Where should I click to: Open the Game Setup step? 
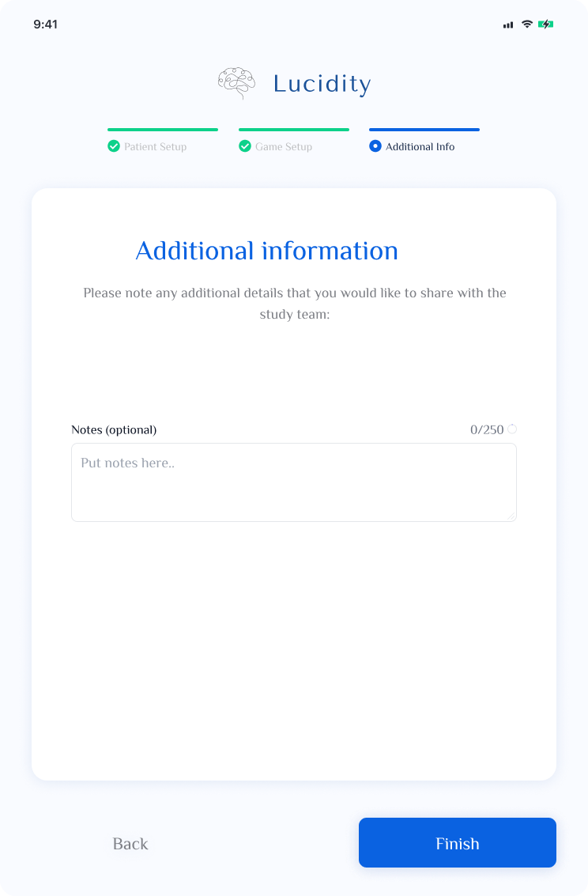[x=284, y=146]
